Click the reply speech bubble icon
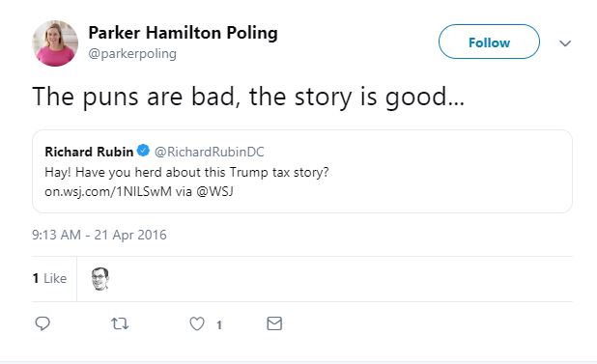The height and width of the screenshot is (364, 597). point(43,323)
